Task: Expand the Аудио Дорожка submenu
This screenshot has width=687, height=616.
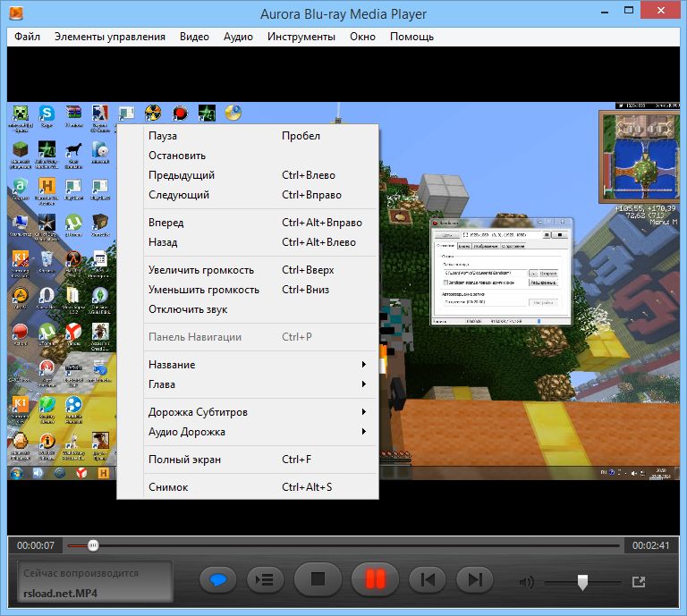Action: pos(248,432)
